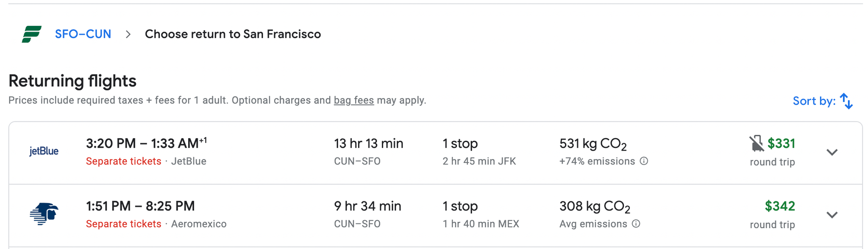Viewport: 868px width, 249px height.
Task: Click the info icon next to Avg emissions
Action: pos(635,224)
